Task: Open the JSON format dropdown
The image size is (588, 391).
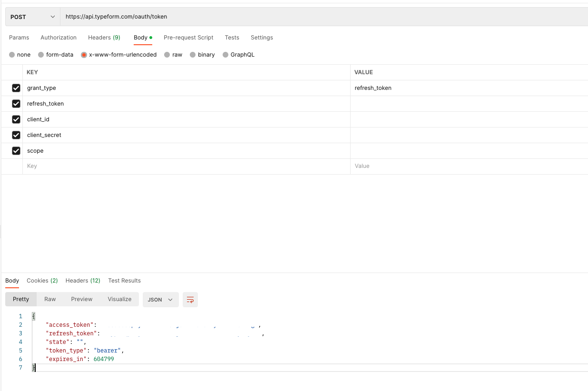Action: (x=161, y=300)
